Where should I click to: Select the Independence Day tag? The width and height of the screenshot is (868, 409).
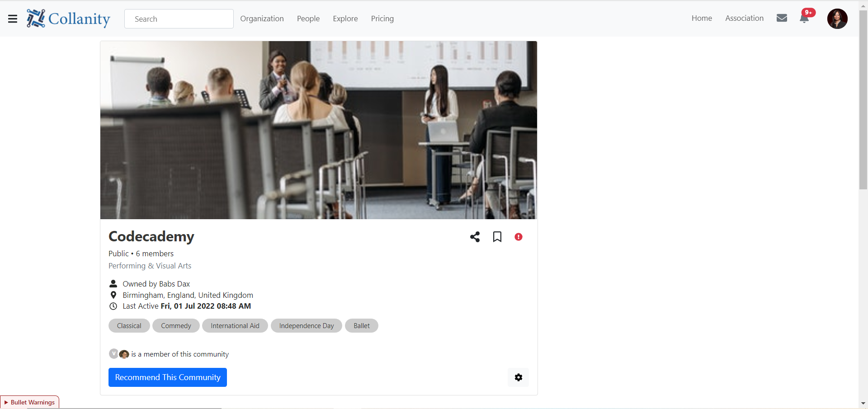point(307,326)
